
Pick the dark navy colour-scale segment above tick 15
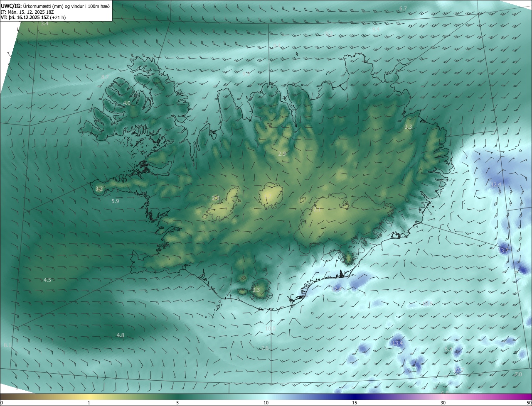click(355, 396)
